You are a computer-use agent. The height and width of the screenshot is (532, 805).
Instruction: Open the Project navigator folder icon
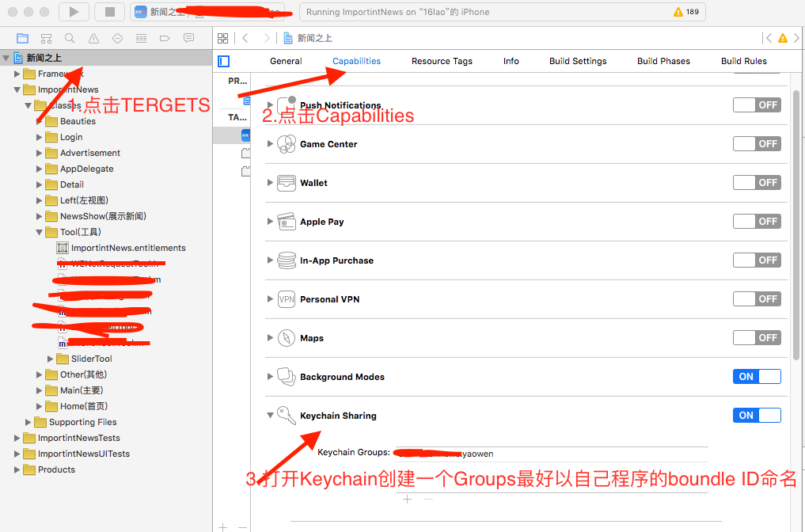coord(22,38)
